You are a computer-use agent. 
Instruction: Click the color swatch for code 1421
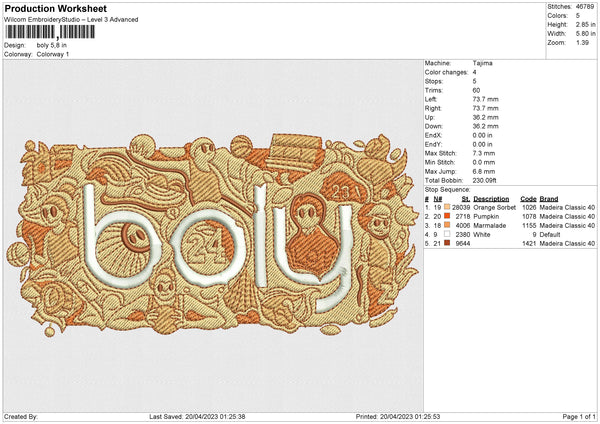[447, 243]
